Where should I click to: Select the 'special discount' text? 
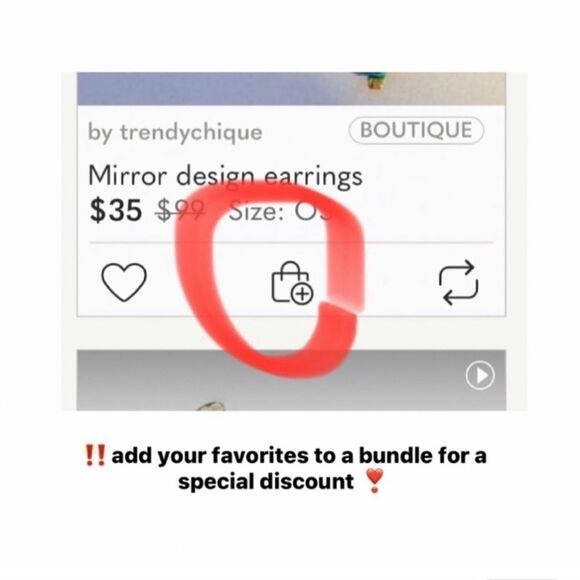266,482
